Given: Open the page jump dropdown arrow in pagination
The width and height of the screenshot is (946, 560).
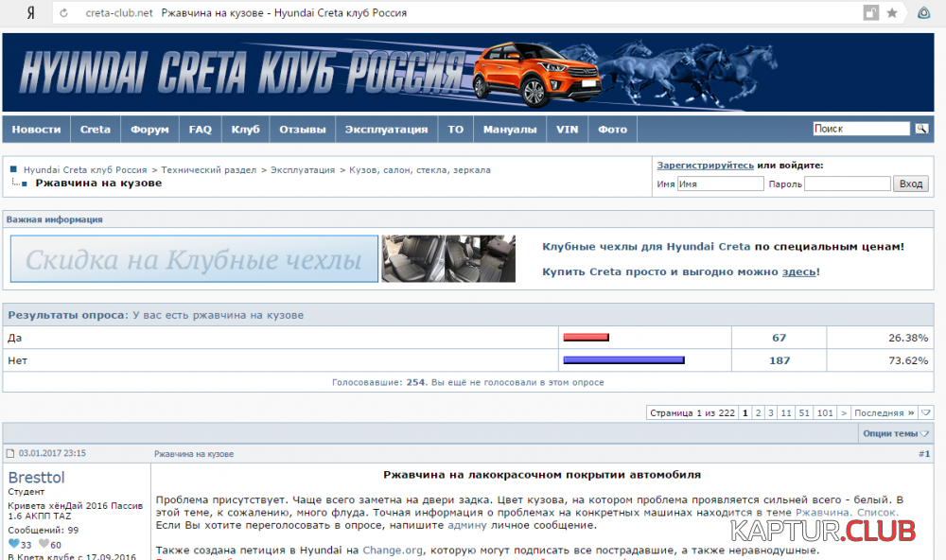Looking at the screenshot, I should [x=926, y=412].
